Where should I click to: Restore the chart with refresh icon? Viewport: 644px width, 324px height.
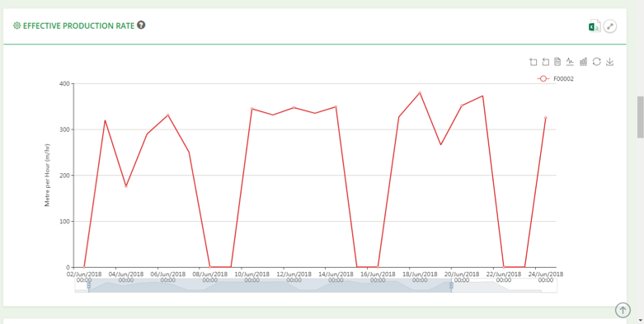click(x=597, y=62)
